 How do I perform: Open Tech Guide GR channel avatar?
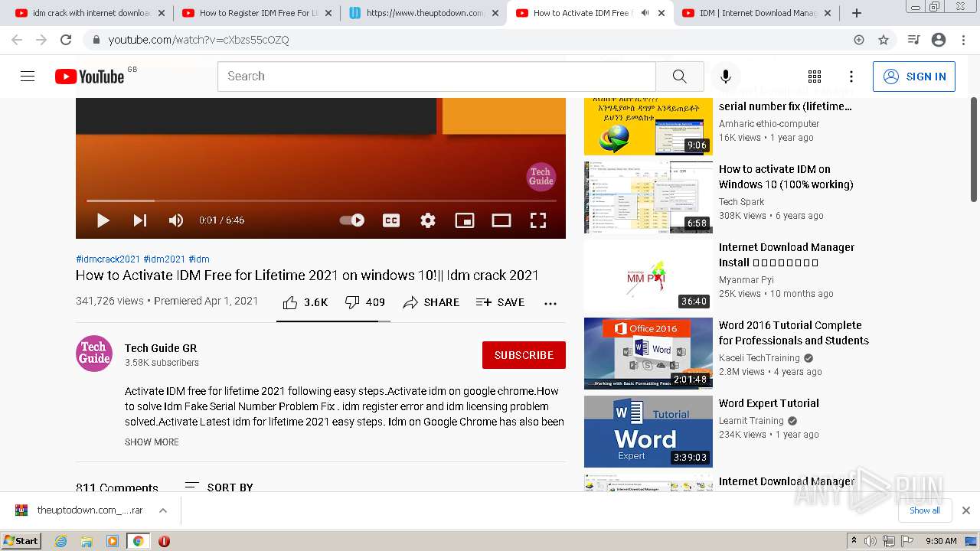click(94, 354)
